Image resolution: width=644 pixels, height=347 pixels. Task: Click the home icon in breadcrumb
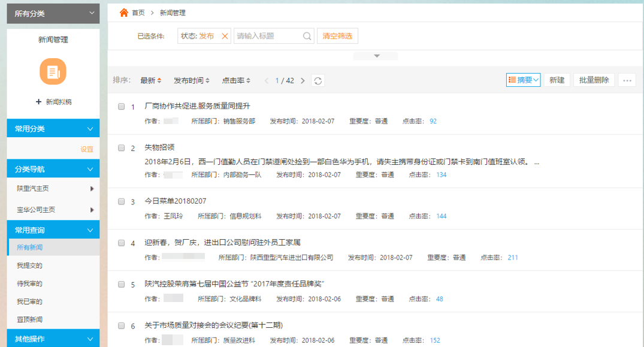124,13
